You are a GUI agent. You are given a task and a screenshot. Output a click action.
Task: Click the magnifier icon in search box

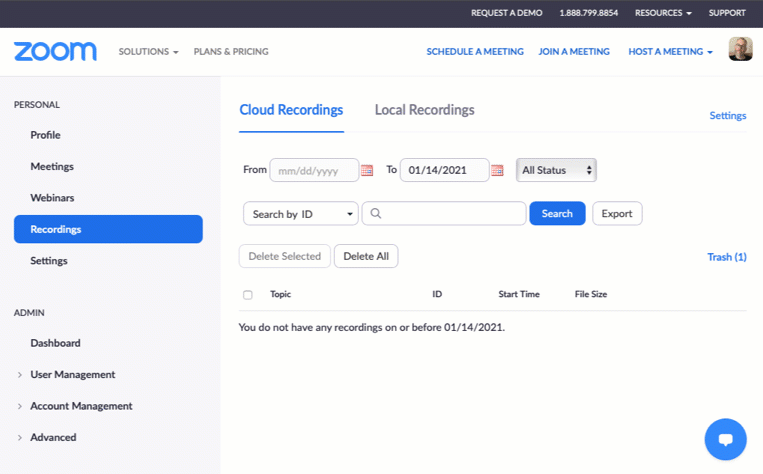click(x=376, y=214)
